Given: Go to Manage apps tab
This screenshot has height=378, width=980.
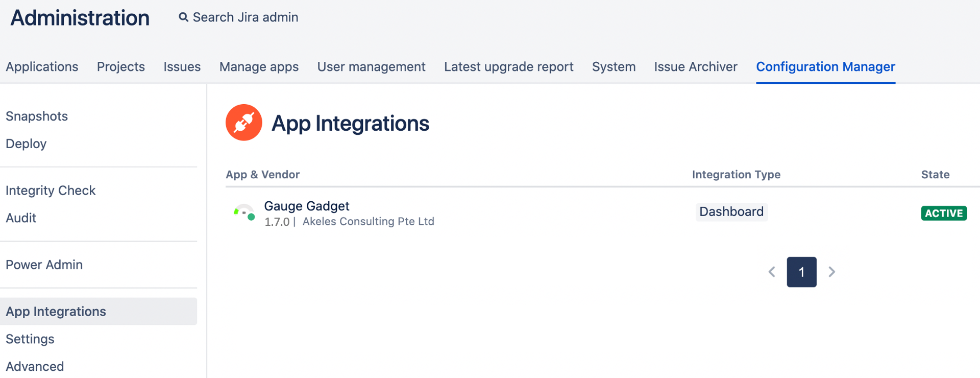Looking at the screenshot, I should click(259, 67).
